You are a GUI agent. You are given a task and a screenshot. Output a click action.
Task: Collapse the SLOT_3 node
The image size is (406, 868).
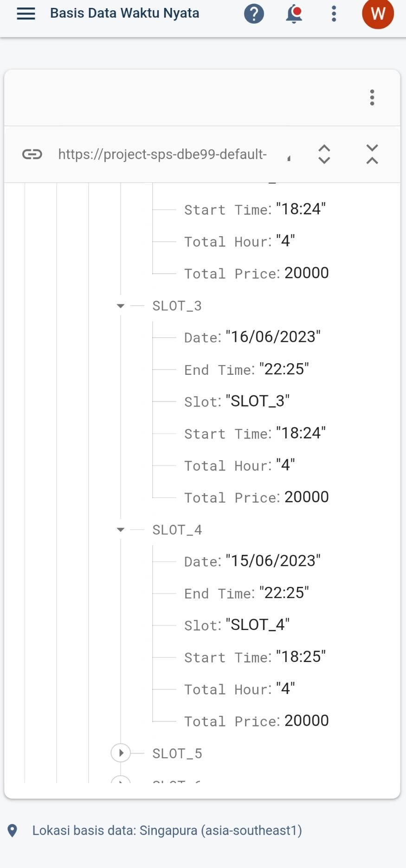click(x=121, y=306)
